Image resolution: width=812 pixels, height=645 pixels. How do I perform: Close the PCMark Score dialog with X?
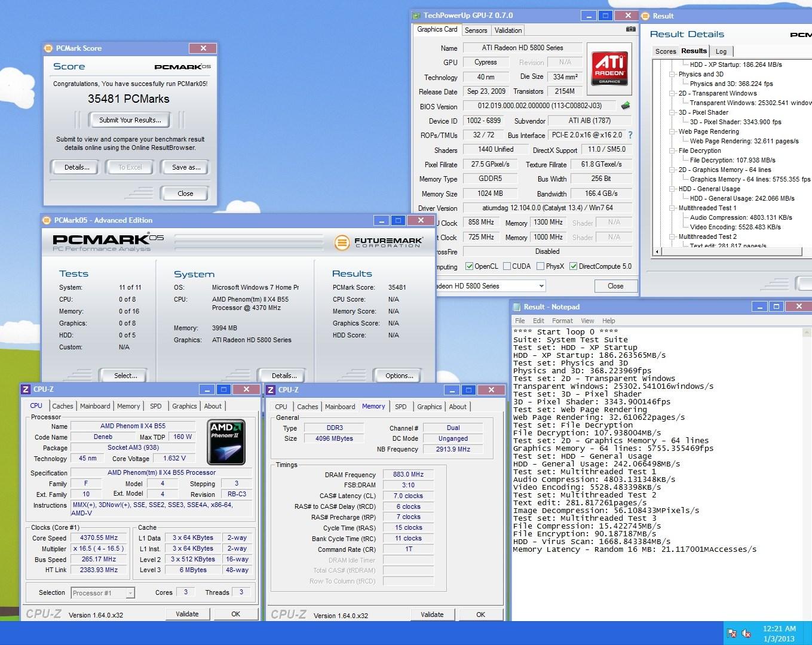(x=203, y=48)
